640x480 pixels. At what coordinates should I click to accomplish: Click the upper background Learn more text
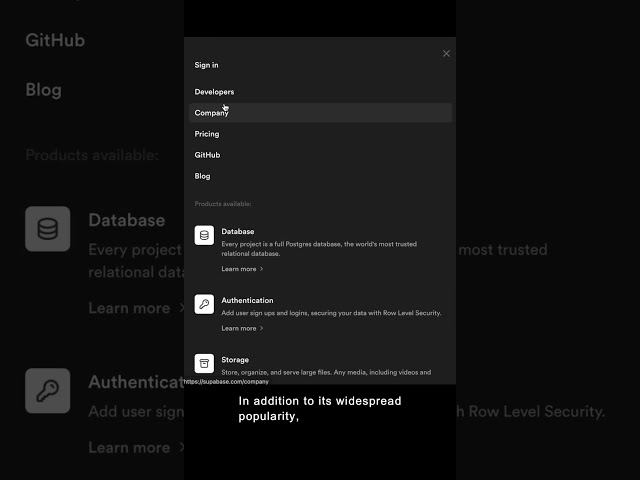pyautogui.click(x=129, y=308)
